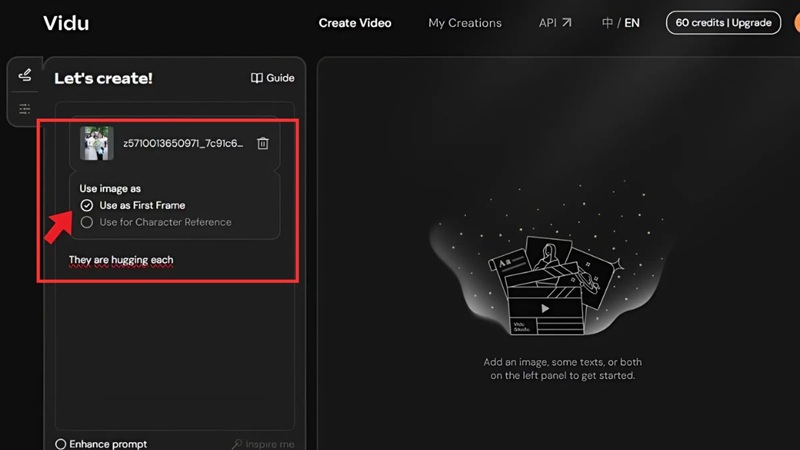Click the Inspire me wand icon

pos(237,444)
